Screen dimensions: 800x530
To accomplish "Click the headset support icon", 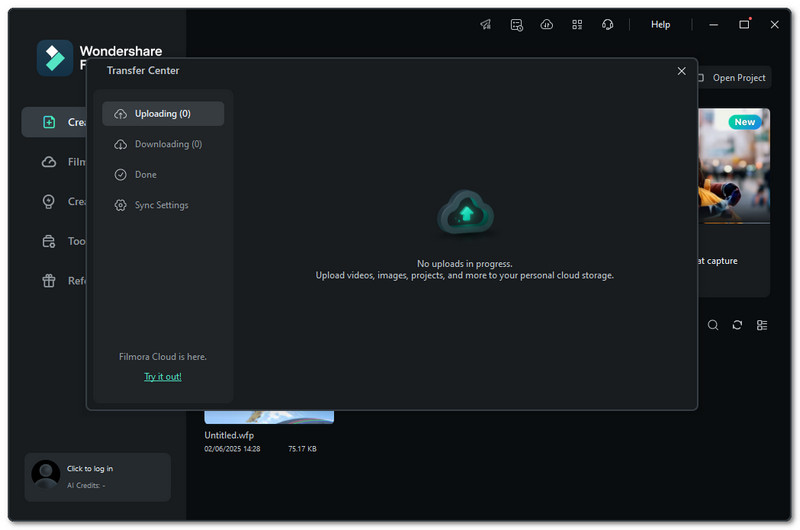I will [607, 24].
